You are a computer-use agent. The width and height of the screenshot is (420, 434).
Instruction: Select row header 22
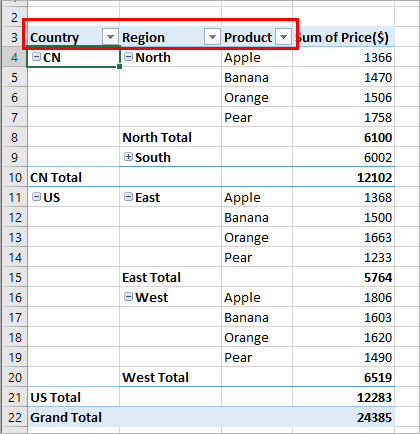[14, 417]
